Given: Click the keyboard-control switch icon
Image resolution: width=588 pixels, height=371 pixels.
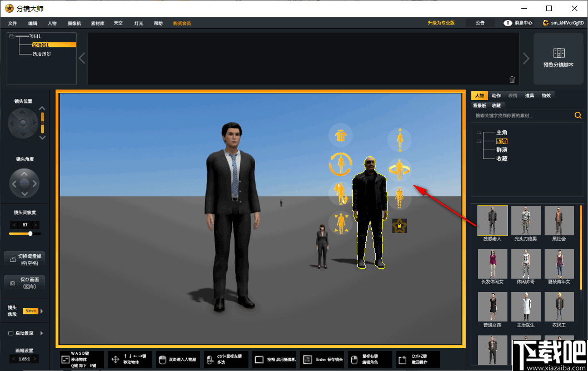Looking at the screenshot, I should pos(12,260).
